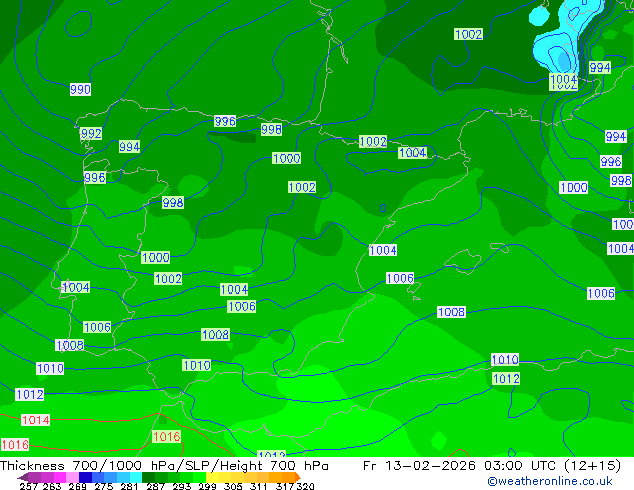Click the 992 isobar label
This screenshot has width=634, height=490.
tap(91, 133)
